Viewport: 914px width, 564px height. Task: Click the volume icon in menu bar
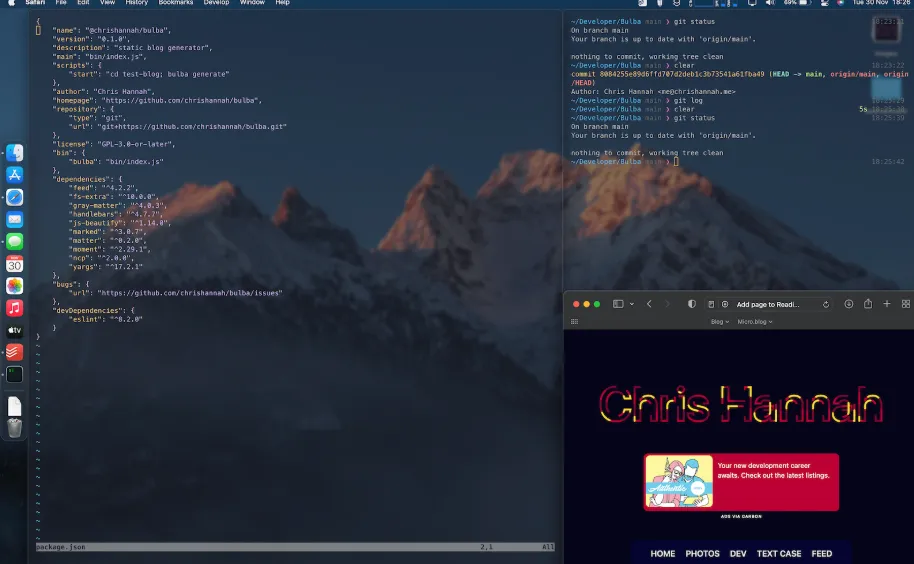click(770, 2)
